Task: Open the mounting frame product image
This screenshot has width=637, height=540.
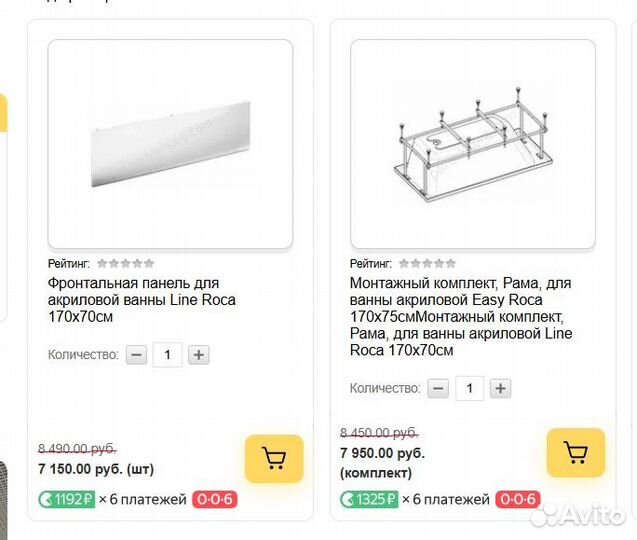Action: tap(472, 144)
